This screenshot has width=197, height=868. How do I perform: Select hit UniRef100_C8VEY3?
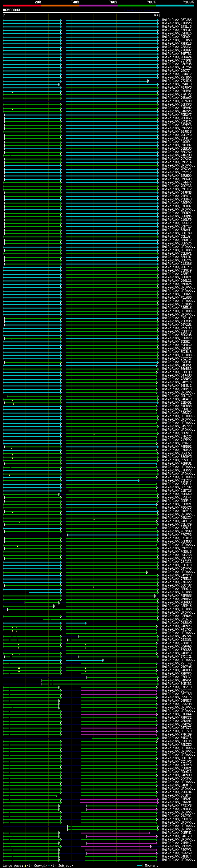pos(177,125)
